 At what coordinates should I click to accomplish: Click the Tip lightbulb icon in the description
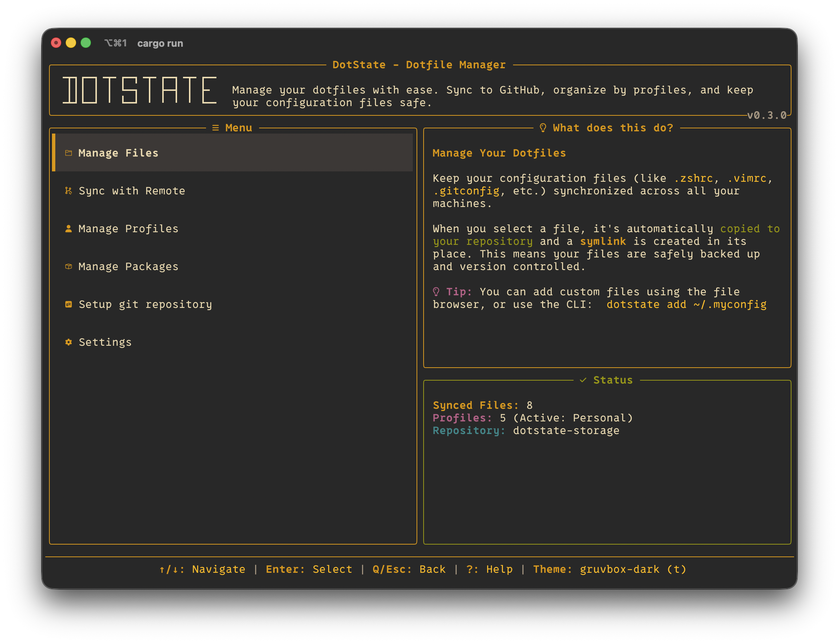tap(436, 291)
